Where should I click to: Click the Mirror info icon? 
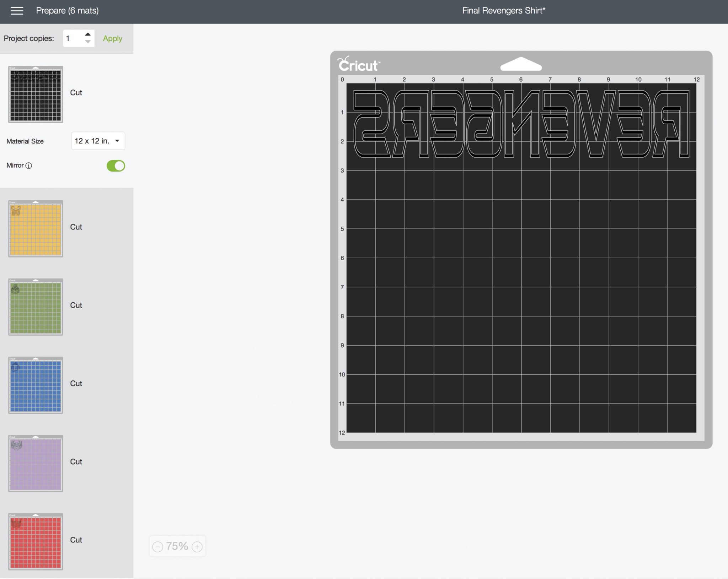tap(29, 166)
